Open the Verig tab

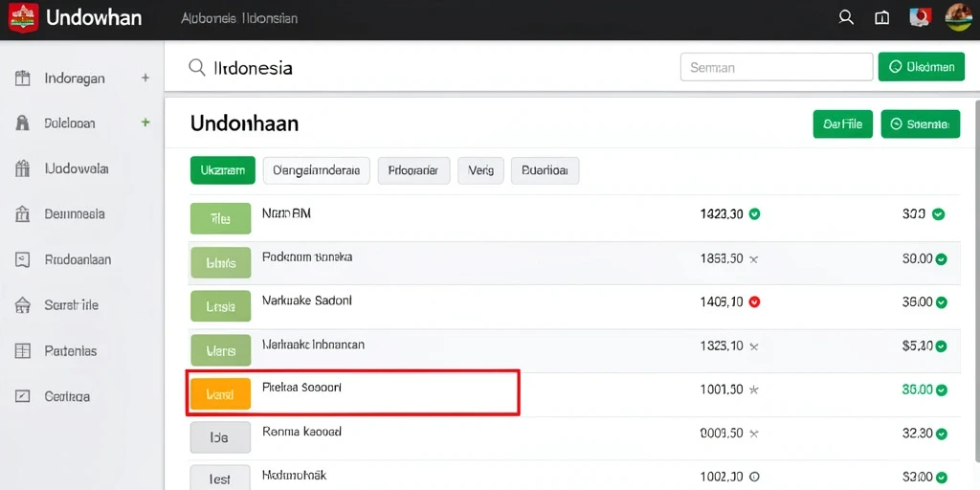(480, 170)
